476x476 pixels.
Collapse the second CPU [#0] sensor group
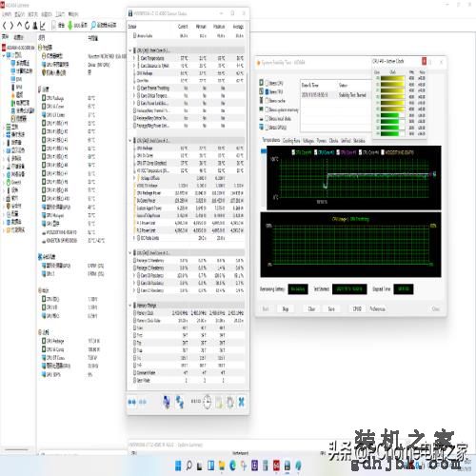(x=130, y=140)
